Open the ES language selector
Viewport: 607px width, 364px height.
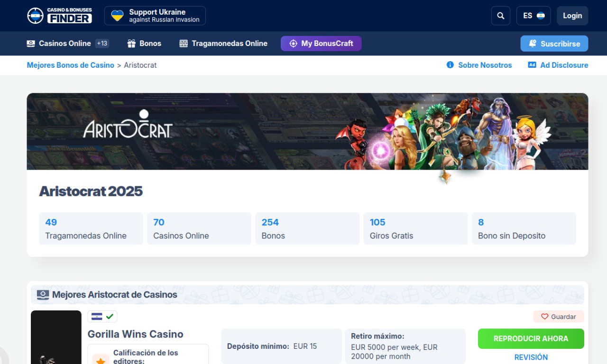click(x=533, y=16)
